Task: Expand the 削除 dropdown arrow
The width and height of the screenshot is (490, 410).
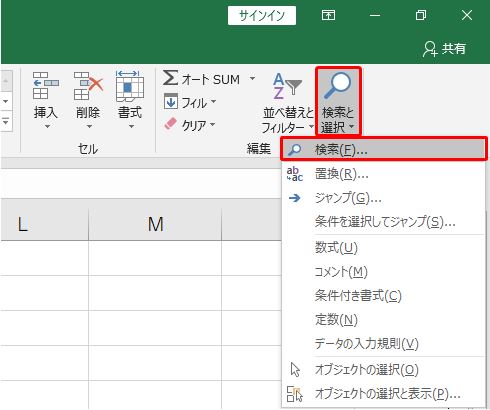Action: 89,127
